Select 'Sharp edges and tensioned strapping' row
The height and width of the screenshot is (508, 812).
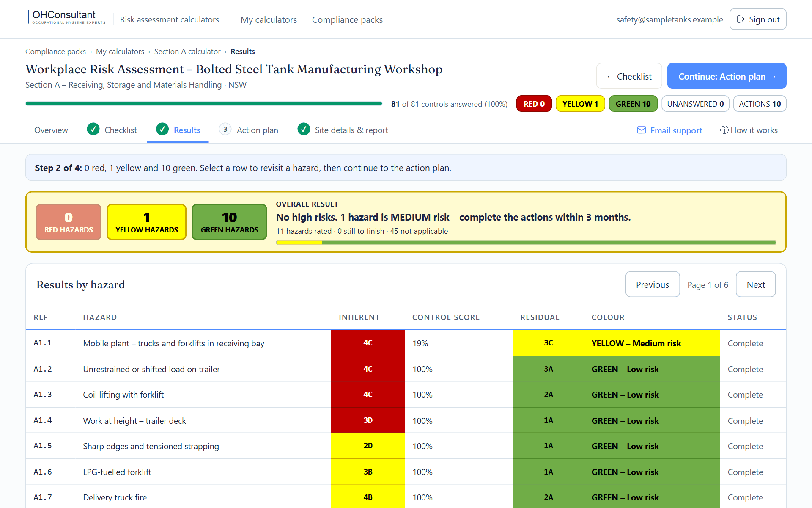[x=406, y=446]
